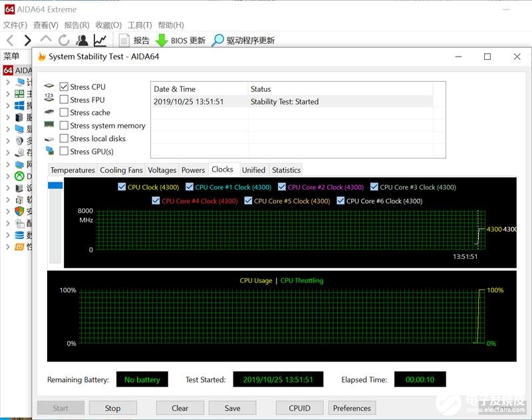Expand the computer node chevron in sidebar
Screen dimensions: 532x420
[x=7, y=82]
